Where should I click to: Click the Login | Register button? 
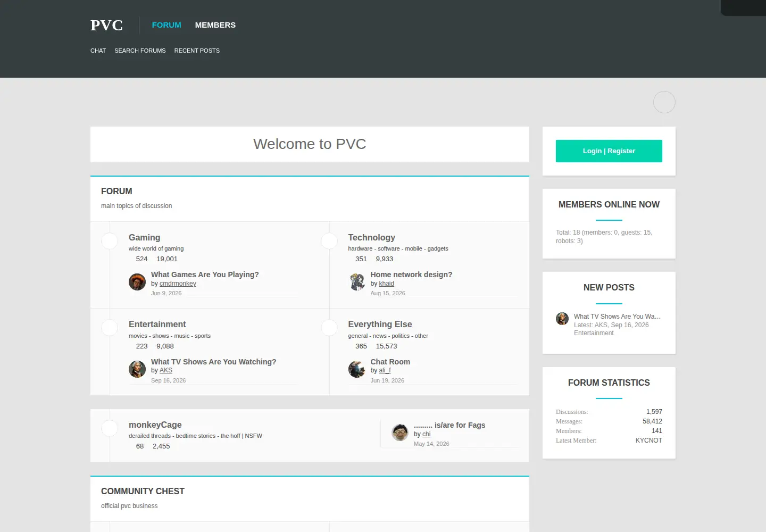[x=609, y=151]
